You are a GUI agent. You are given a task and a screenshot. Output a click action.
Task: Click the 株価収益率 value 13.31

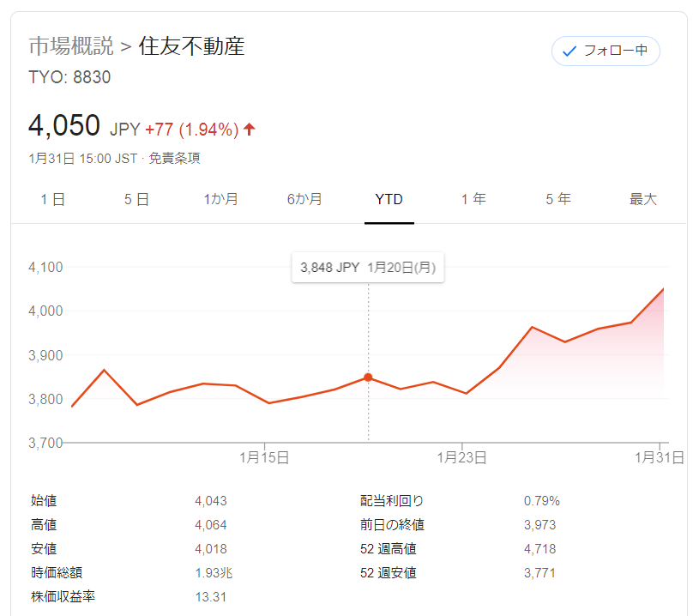pos(211,597)
